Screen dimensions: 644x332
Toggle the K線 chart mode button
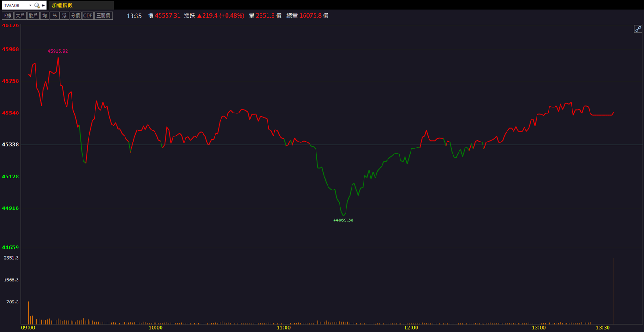coord(7,16)
